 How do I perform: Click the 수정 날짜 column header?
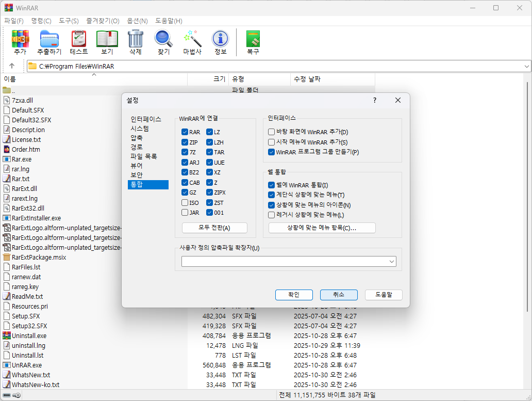pos(332,79)
